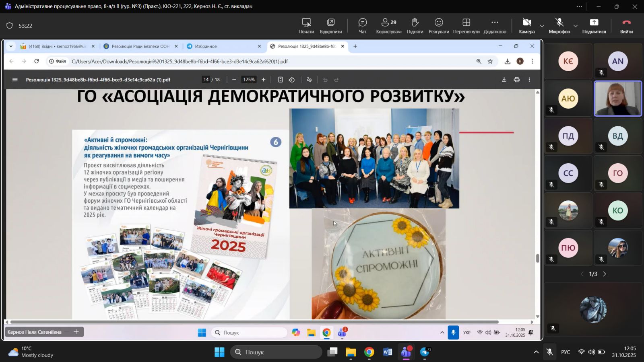
Task: Open Word from the Windows taskbar
Action: coord(387,352)
